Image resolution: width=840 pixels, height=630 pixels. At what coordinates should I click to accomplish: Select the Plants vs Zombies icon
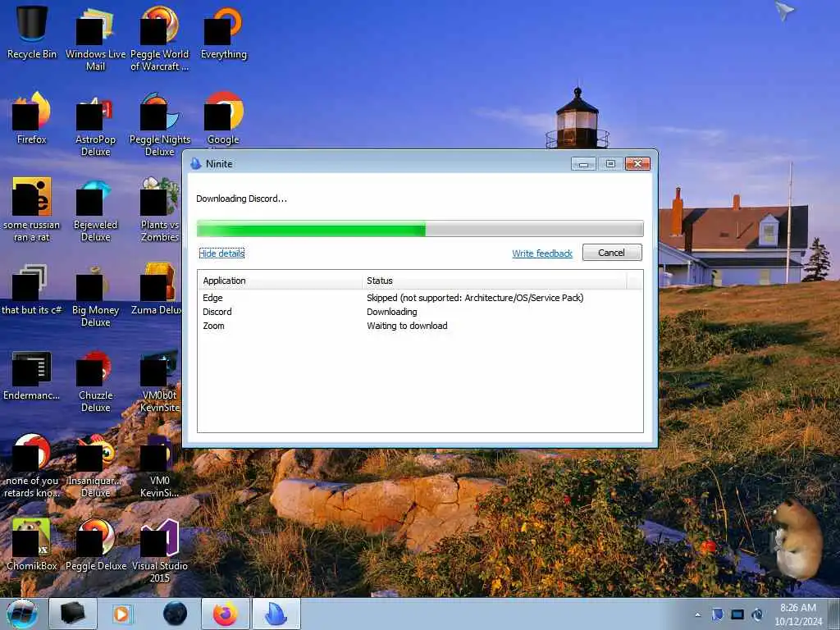pos(160,209)
